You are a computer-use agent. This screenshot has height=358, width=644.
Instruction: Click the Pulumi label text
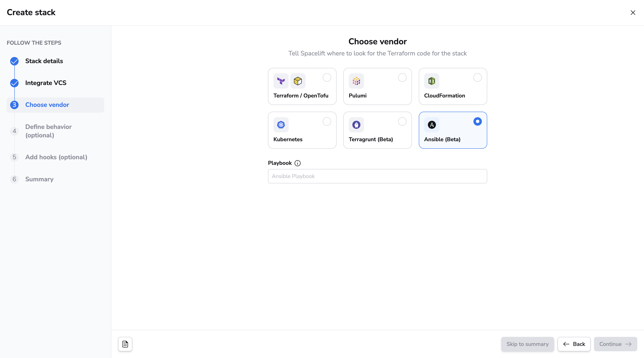(357, 96)
